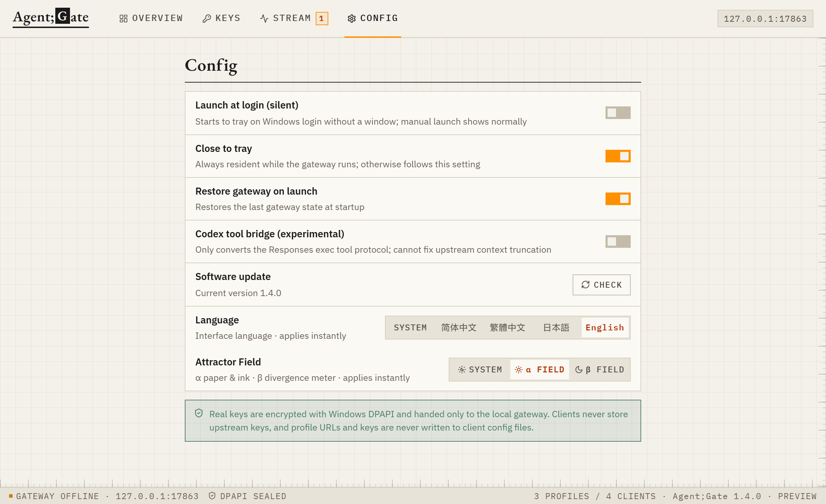Click the DPAPI Sealed shield icon in status bar
Image resolution: width=826 pixels, height=504 pixels.
212,496
